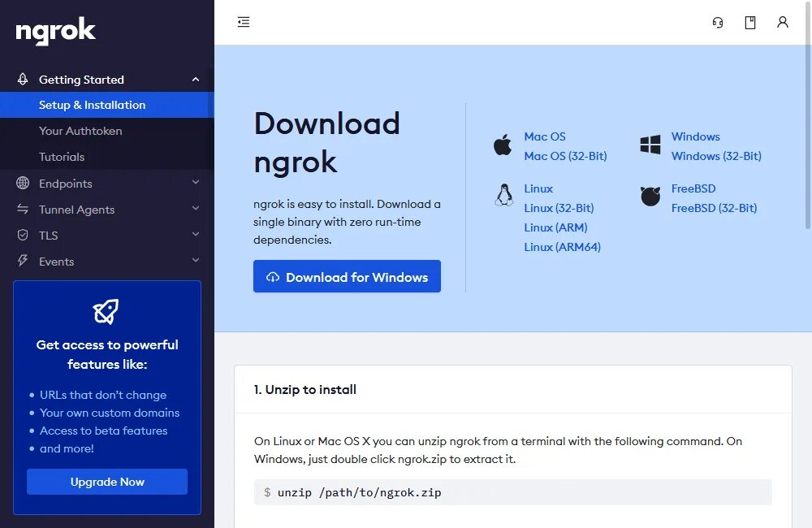Collapse the sidebar using the indent icon
Screen dimensions: 812x528
(244, 22)
